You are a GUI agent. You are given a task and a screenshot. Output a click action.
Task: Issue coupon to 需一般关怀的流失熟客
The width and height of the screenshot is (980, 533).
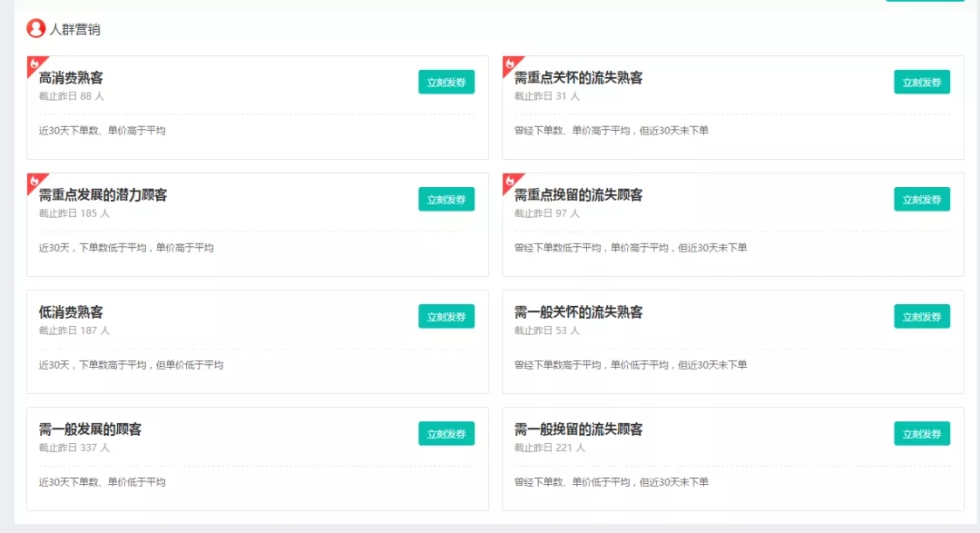[921, 317]
